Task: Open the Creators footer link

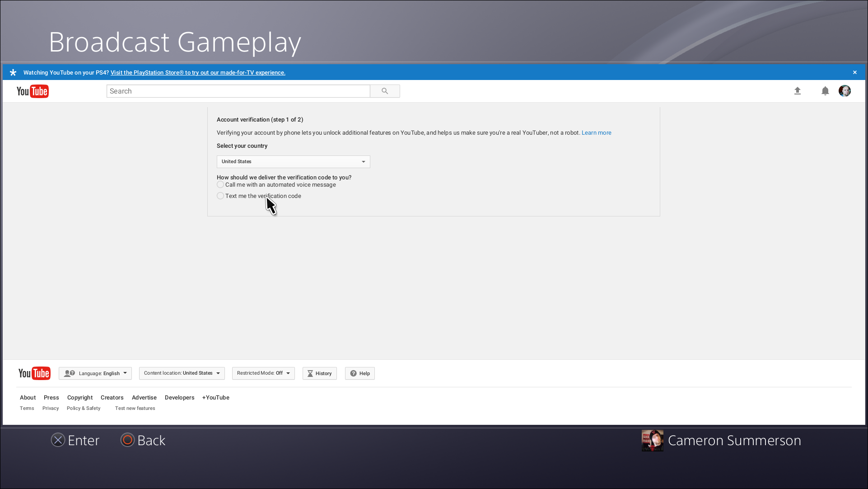Action: (112, 398)
